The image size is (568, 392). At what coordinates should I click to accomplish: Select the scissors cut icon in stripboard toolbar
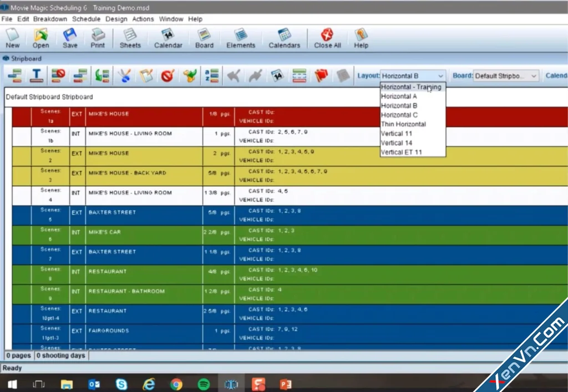coord(123,75)
